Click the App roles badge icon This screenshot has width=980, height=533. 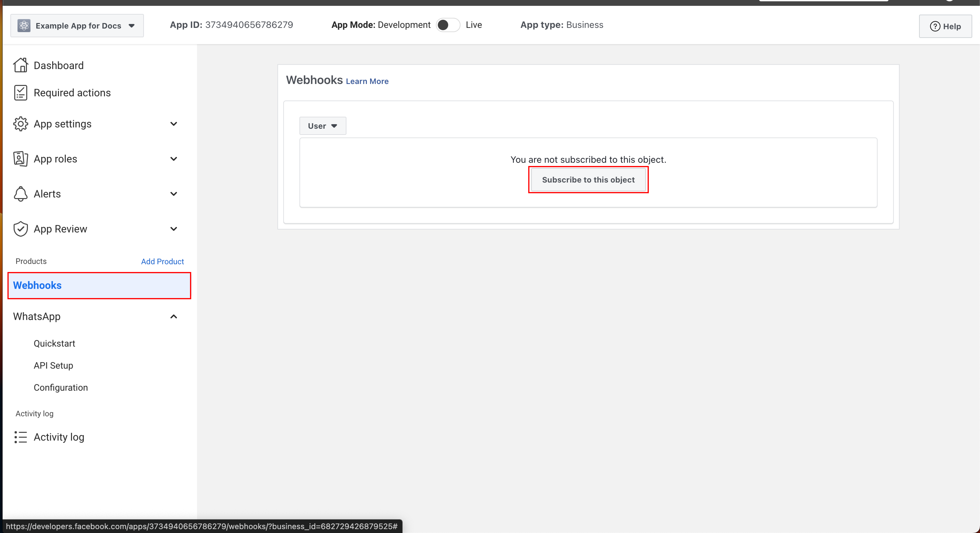(x=21, y=159)
